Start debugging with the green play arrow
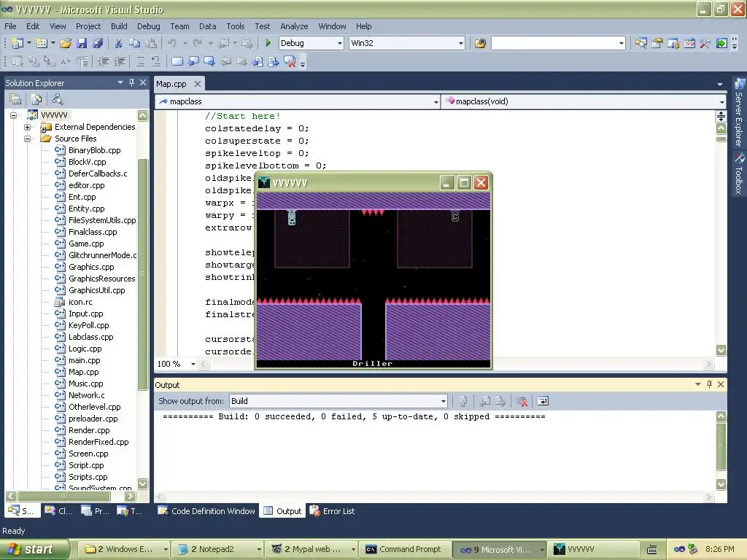This screenshot has height=560, width=747. (268, 43)
